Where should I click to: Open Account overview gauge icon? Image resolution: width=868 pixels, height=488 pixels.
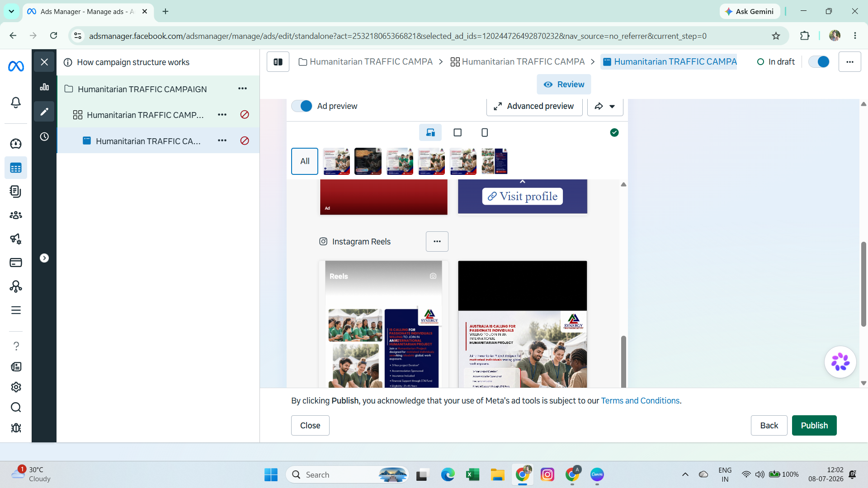(16, 144)
